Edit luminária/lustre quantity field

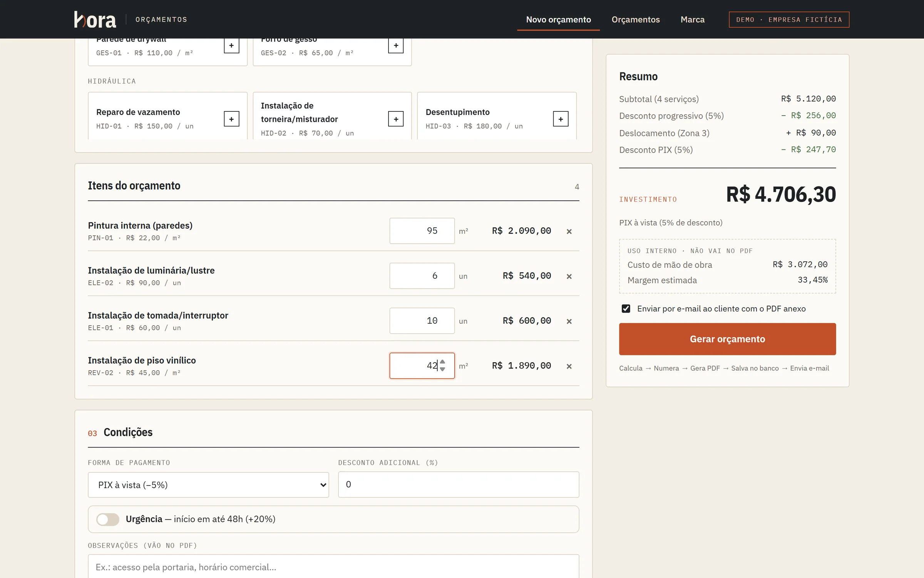[422, 276]
